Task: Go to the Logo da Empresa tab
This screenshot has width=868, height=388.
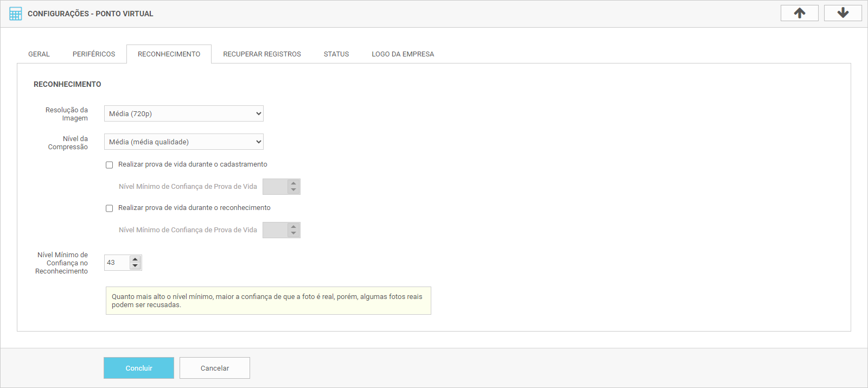Action: 403,54
